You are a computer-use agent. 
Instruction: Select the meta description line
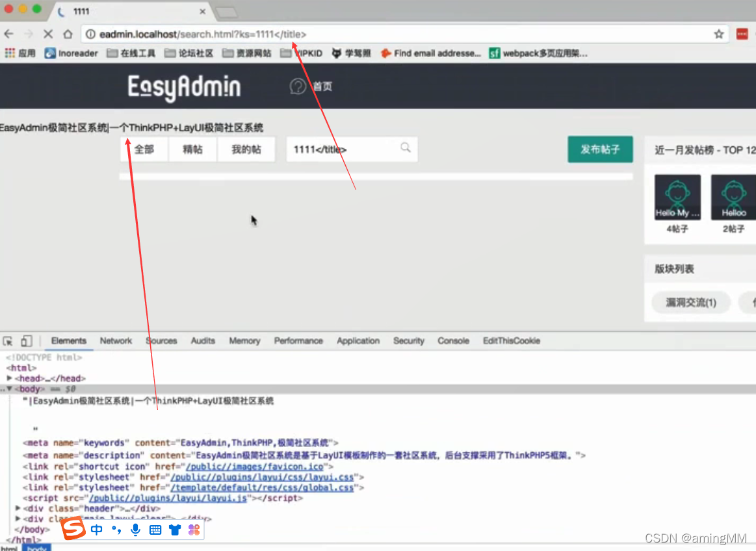(x=304, y=455)
